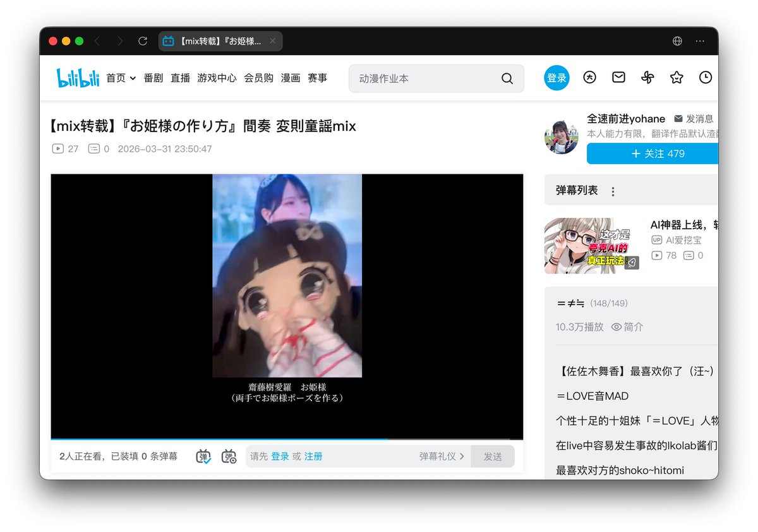Click the comment count icon under the title
Viewport: 758px width, 532px height.
pyautogui.click(x=95, y=149)
